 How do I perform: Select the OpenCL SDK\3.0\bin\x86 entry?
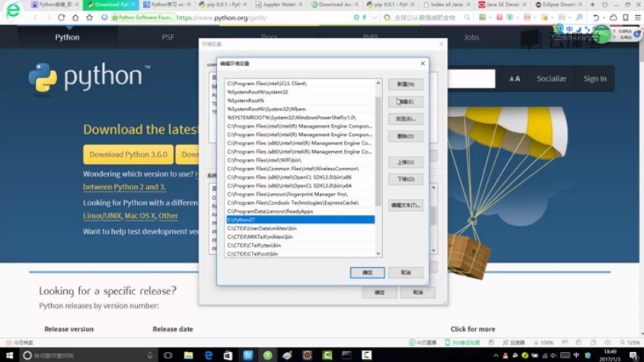300,177
